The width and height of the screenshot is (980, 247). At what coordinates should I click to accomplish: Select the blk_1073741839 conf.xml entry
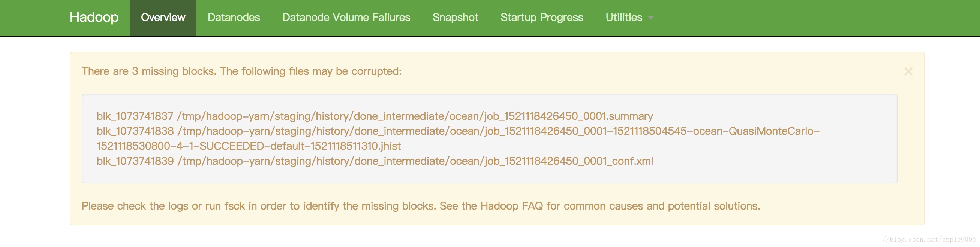point(375,161)
